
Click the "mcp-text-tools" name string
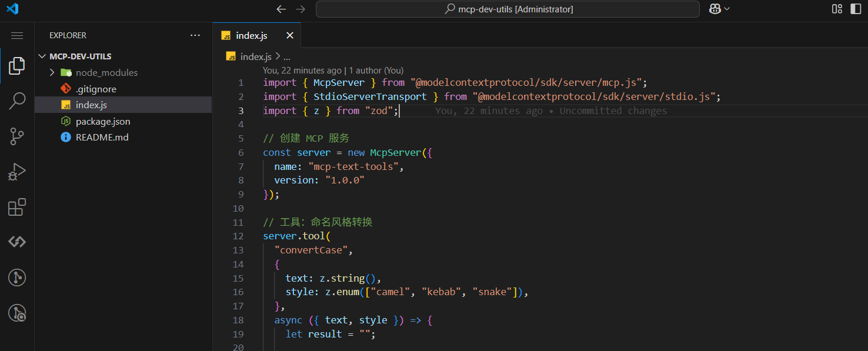[x=354, y=166]
